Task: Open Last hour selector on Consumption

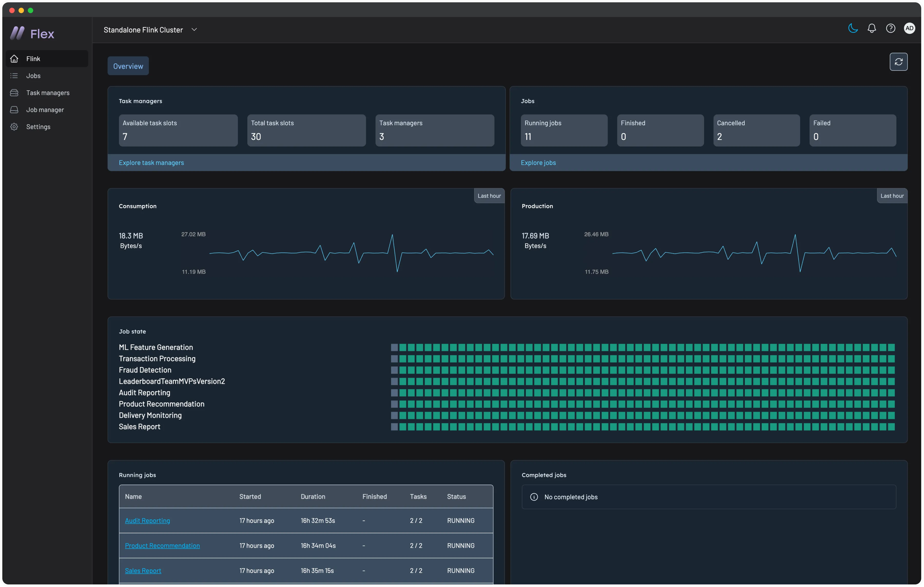Action: click(x=489, y=196)
